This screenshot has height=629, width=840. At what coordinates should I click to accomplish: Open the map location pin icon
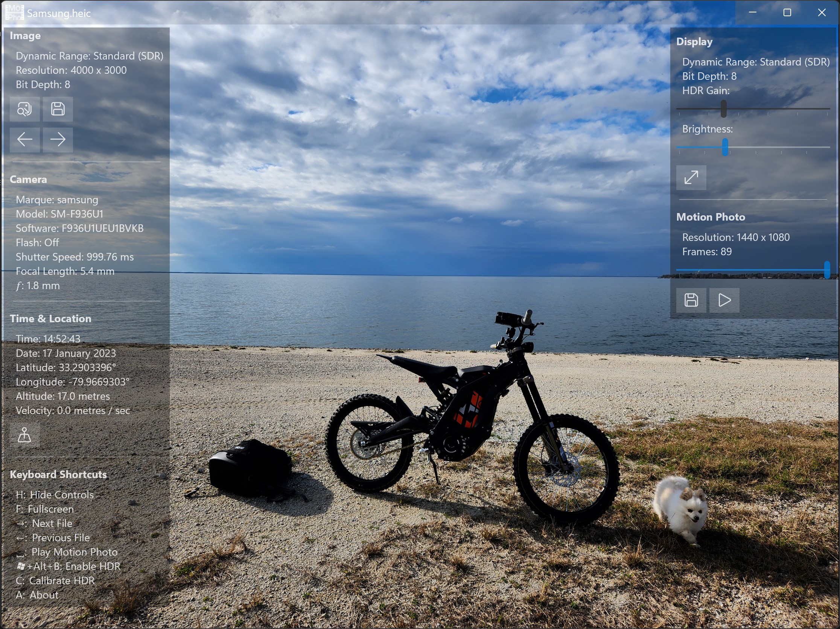[x=25, y=435]
